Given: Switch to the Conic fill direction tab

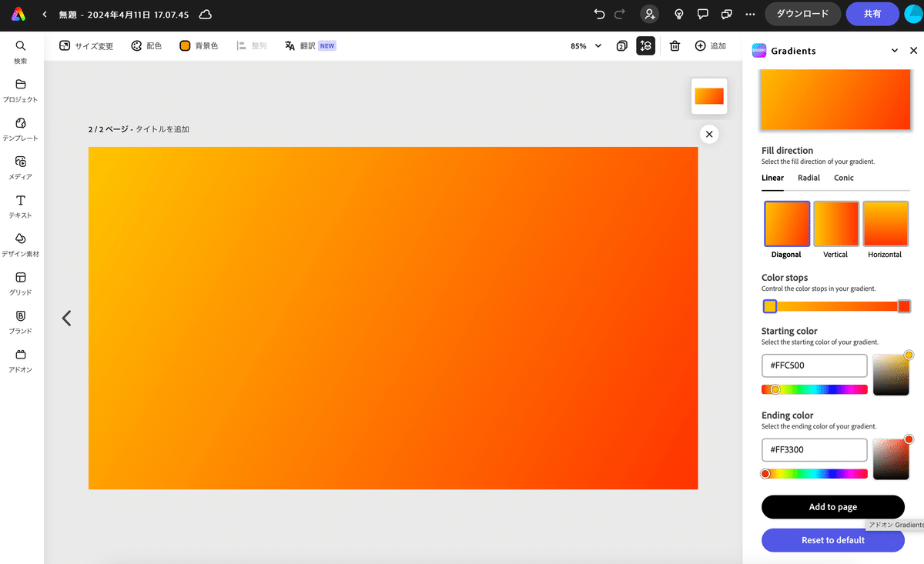Looking at the screenshot, I should tap(843, 178).
